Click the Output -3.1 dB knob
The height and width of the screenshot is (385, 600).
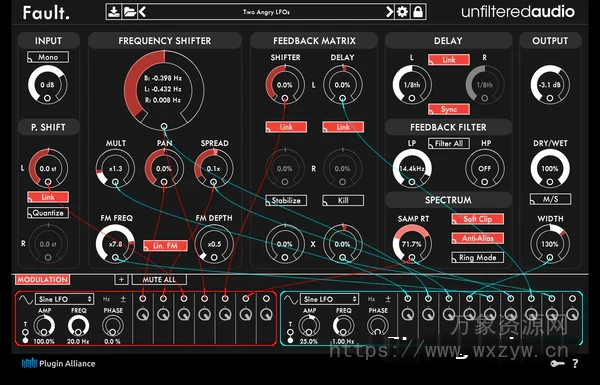pos(550,85)
